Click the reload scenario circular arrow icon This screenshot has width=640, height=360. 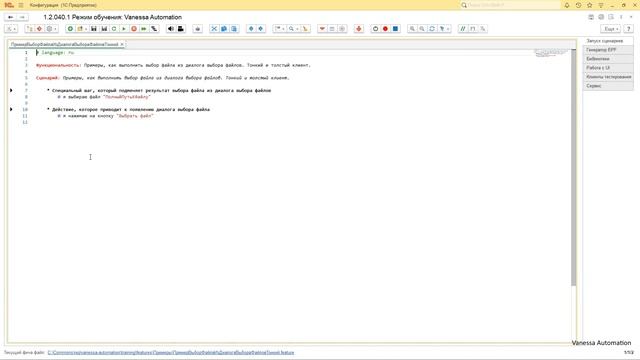114,29
